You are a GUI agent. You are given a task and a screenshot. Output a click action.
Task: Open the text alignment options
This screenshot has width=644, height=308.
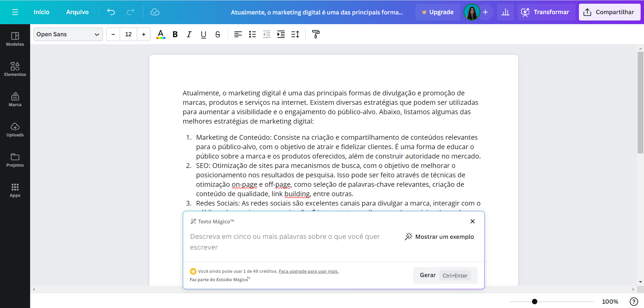click(238, 34)
